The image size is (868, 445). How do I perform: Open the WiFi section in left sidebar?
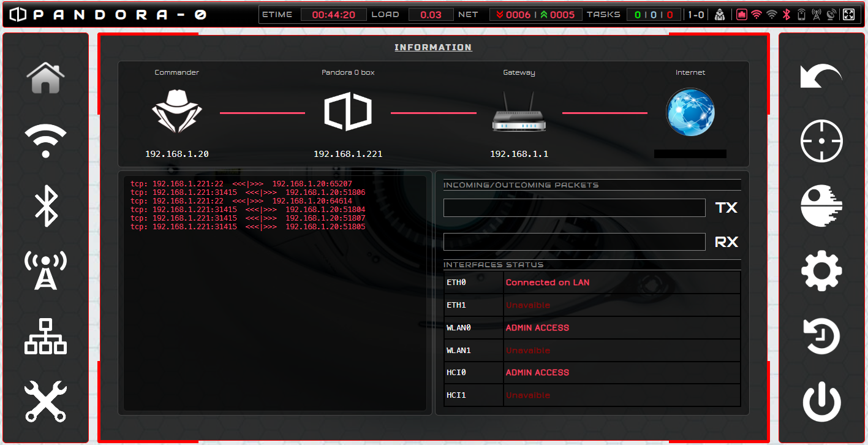[x=45, y=141]
